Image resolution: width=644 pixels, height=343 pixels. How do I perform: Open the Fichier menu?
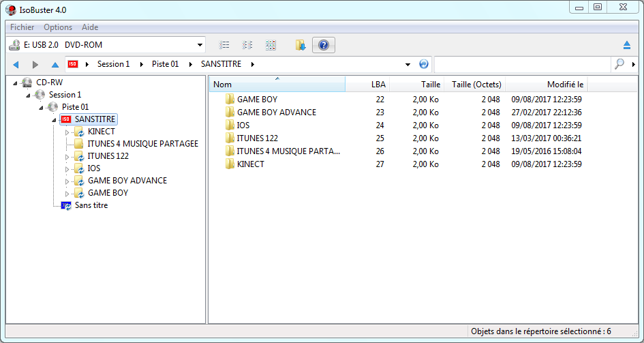click(x=22, y=27)
